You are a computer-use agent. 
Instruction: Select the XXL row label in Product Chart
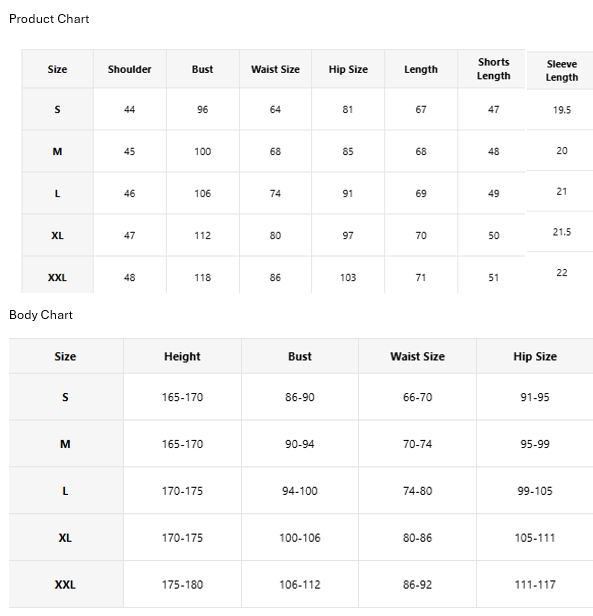(57, 275)
